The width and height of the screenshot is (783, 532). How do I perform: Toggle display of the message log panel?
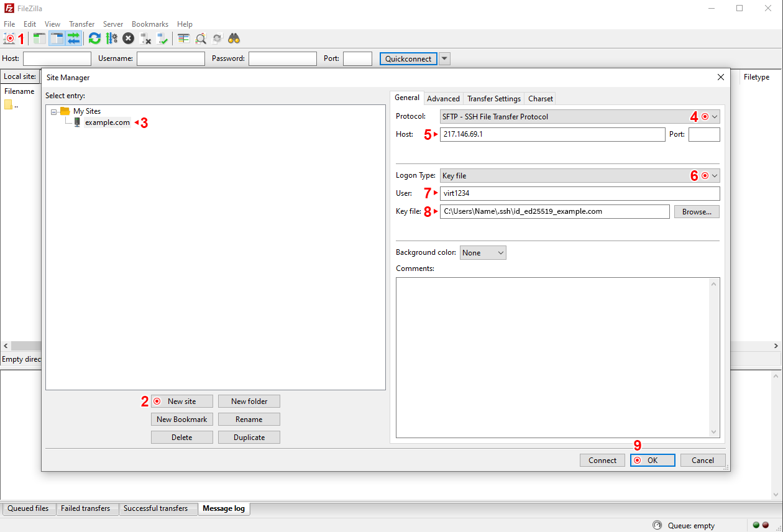click(39, 38)
